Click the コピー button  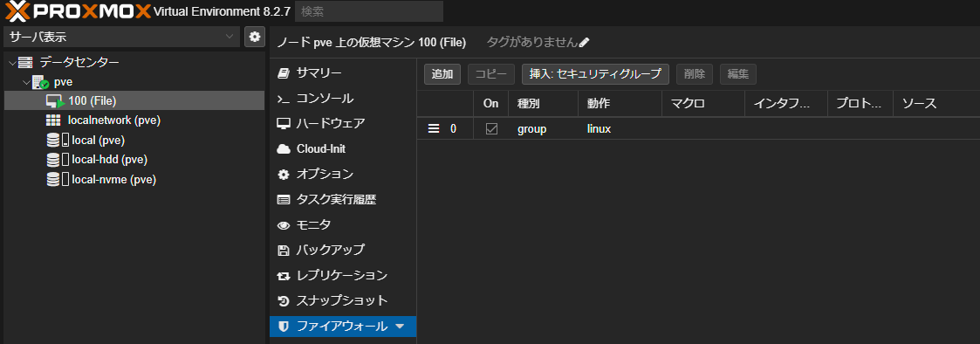(491, 74)
